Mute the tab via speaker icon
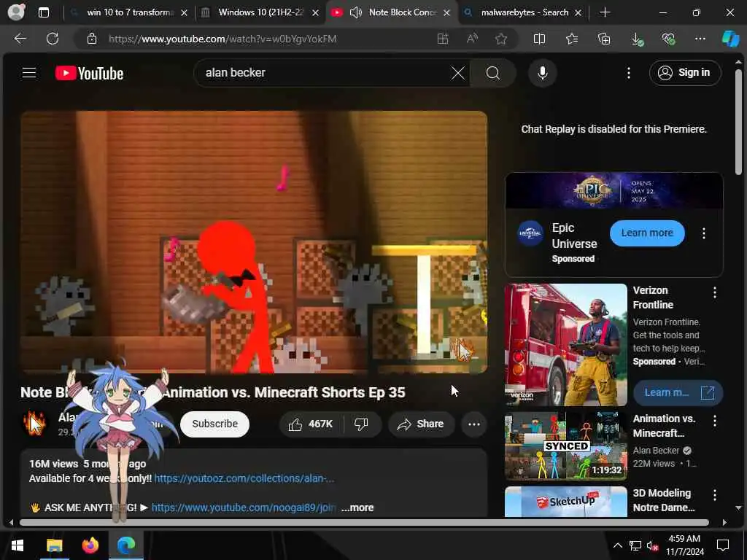747x560 pixels. point(355,12)
